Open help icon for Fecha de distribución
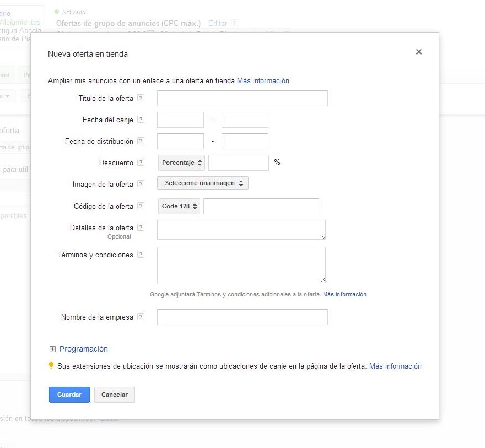 click(x=141, y=141)
